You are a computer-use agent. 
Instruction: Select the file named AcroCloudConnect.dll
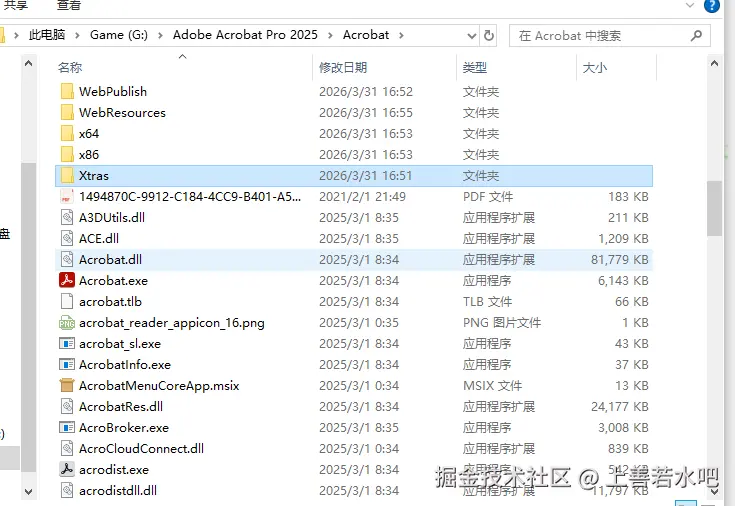[141, 449]
